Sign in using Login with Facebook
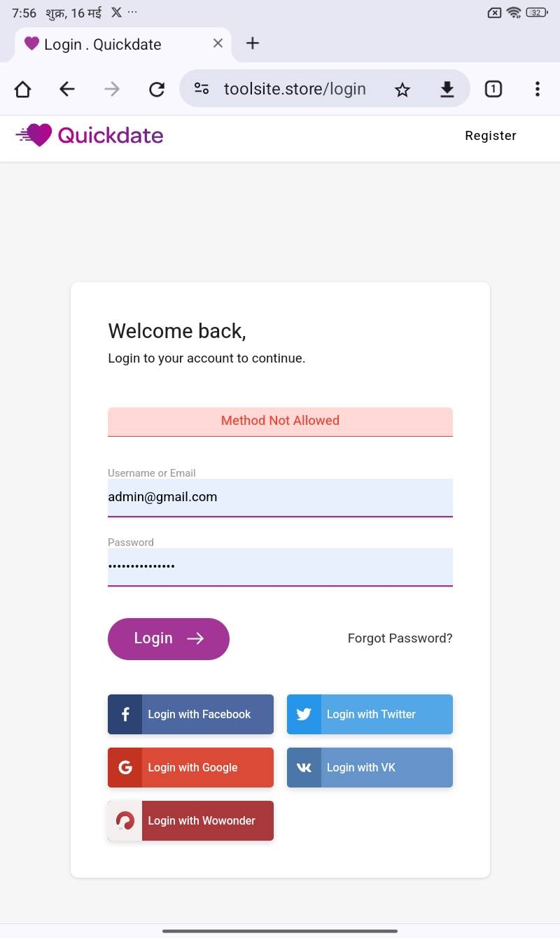Screen dimensions: 560x938 [190, 714]
